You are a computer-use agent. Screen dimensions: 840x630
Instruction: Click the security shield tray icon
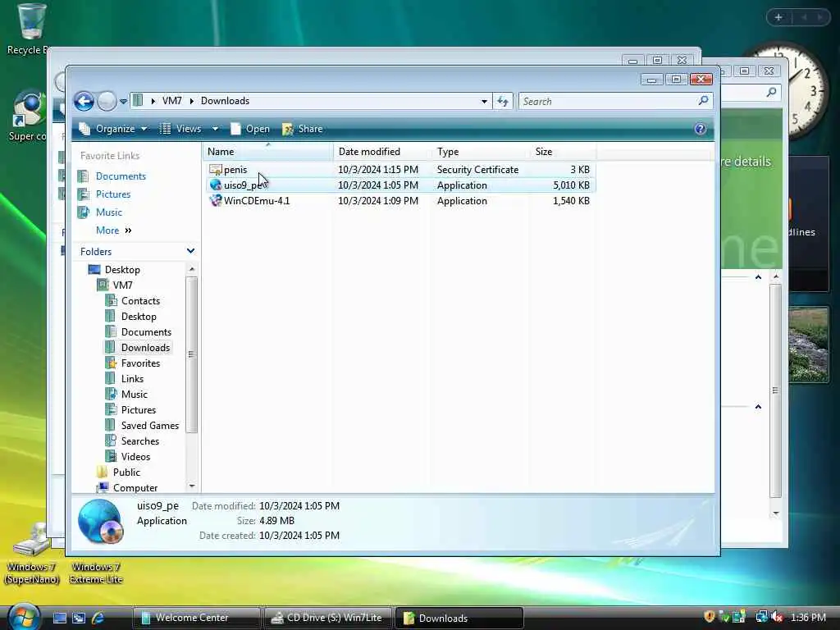tap(710, 617)
